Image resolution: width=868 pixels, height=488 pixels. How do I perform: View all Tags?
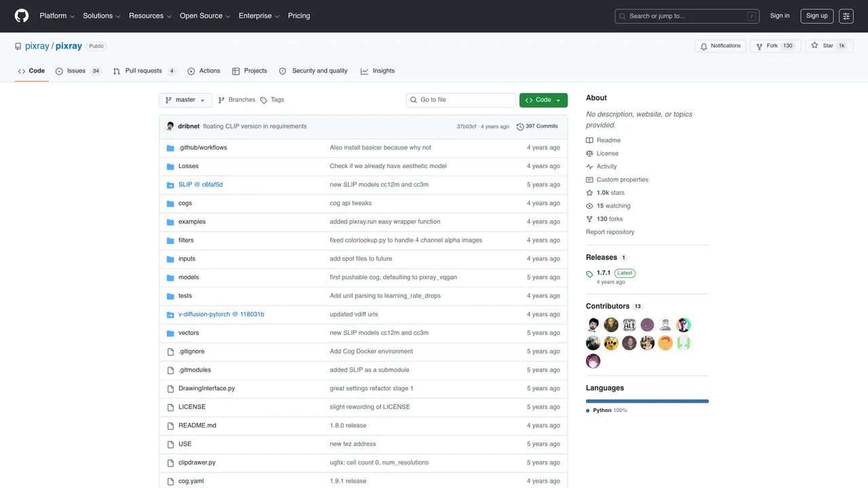tap(272, 100)
